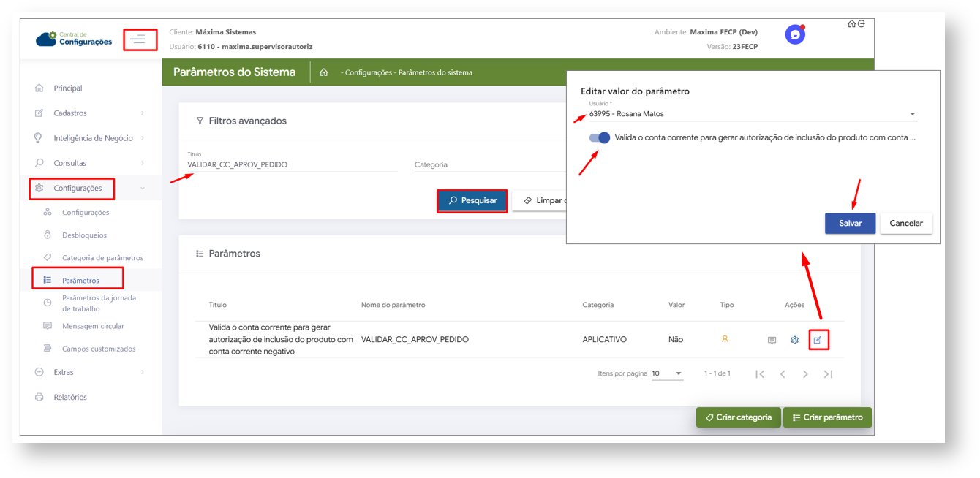The width and height of the screenshot is (980, 478).
Task: Click the Extras plus icon in sidebar
Action: tap(39, 372)
